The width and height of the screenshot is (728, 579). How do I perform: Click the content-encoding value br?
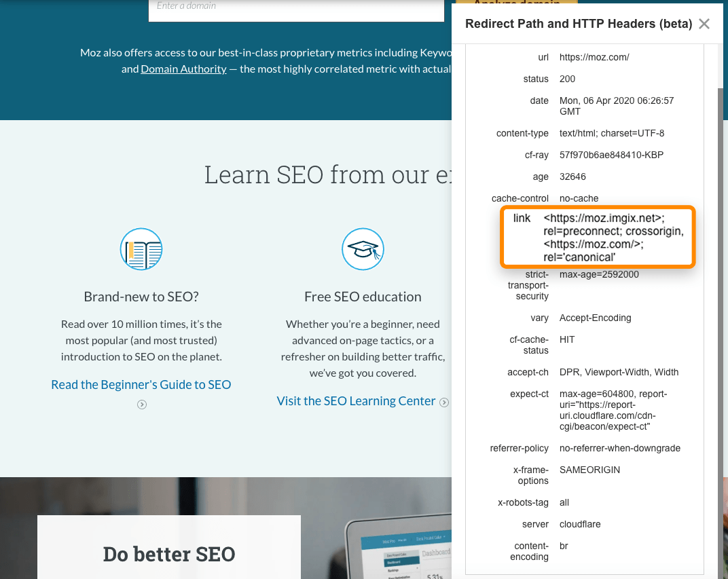[564, 546]
